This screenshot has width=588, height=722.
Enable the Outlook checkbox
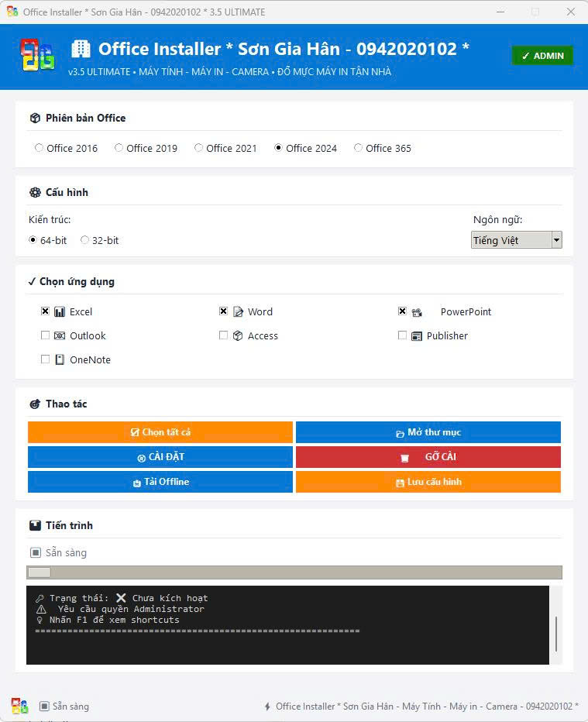[x=45, y=335]
